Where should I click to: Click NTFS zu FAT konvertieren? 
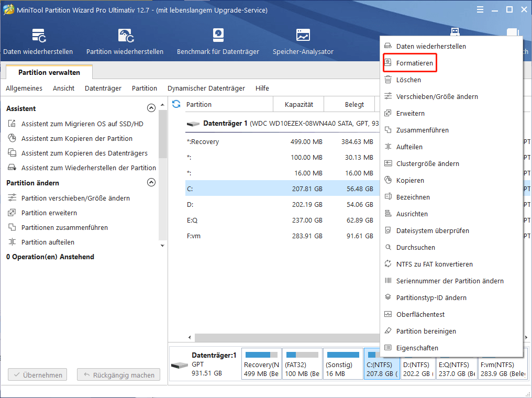click(x=434, y=264)
